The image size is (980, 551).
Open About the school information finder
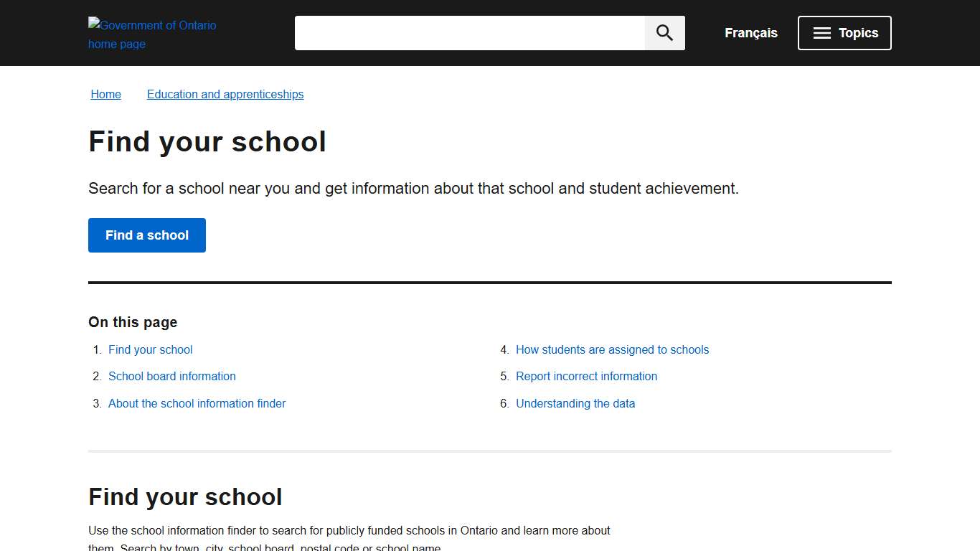197,403
